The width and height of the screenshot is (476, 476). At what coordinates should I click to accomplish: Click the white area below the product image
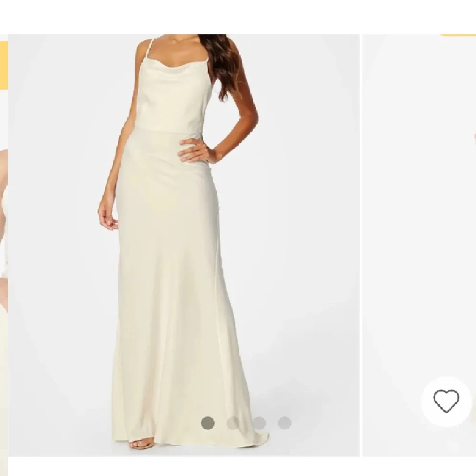click(238, 466)
